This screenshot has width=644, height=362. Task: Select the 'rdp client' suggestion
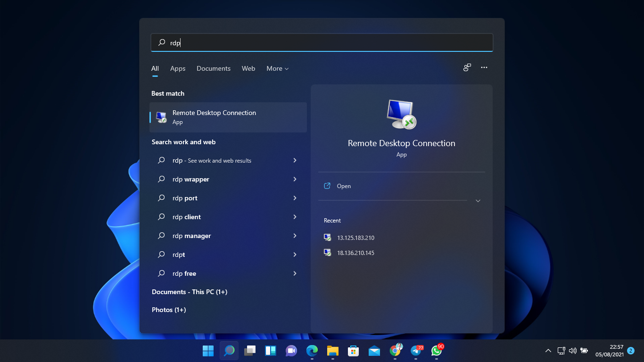coord(228,217)
